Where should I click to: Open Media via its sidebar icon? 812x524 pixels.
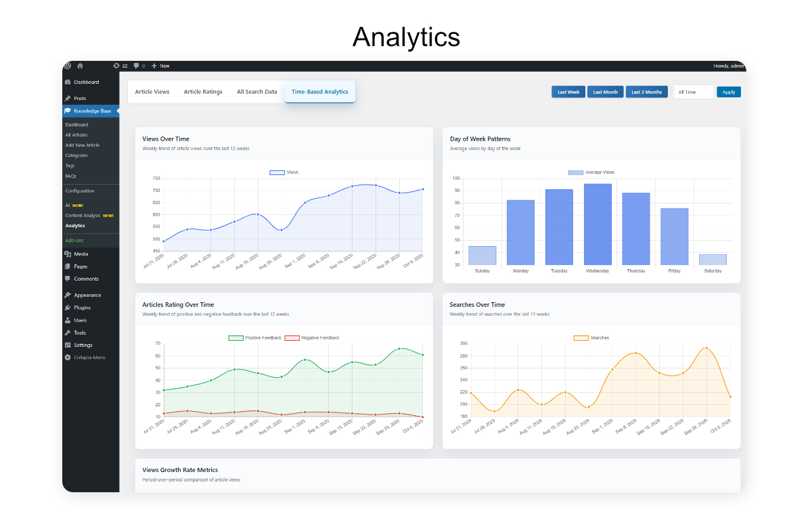point(68,254)
